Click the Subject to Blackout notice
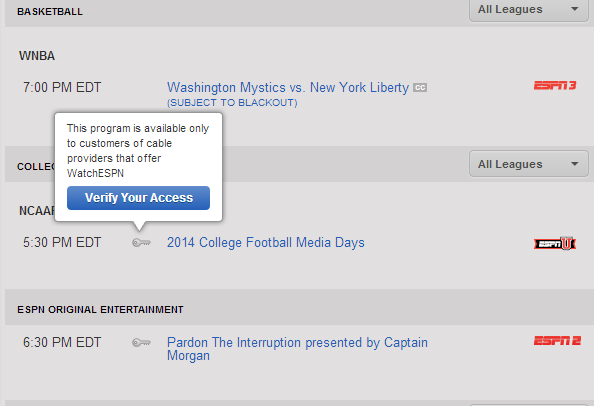 pos(232,103)
